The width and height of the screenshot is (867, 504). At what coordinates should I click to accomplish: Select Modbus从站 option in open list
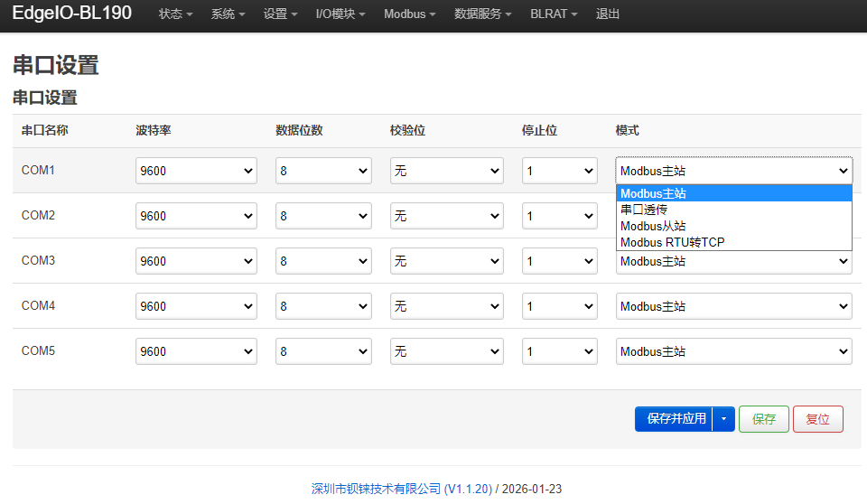click(x=733, y=227)
